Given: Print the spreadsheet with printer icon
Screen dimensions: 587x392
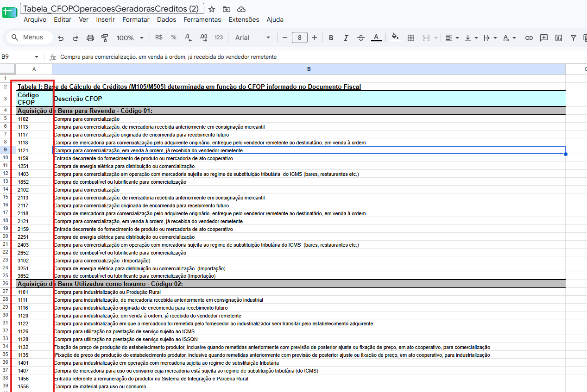Looking at the screenshot, I should point(90,37).
